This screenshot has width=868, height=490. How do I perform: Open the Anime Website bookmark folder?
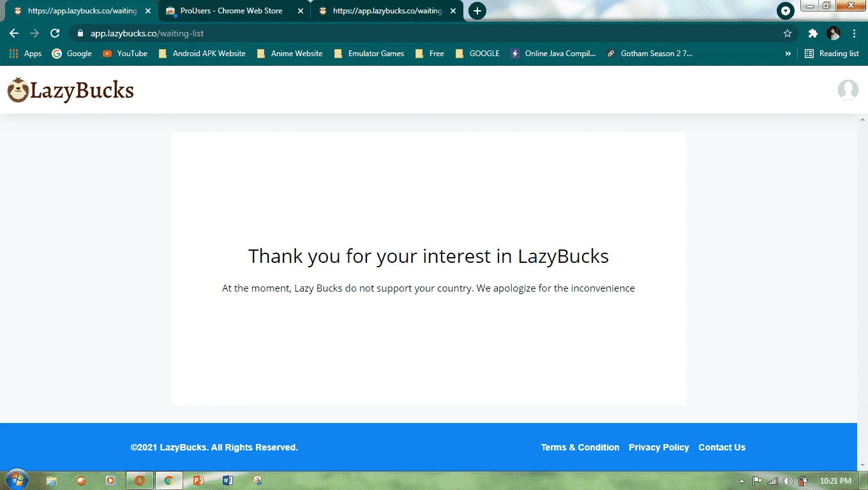tap(290, 54)
